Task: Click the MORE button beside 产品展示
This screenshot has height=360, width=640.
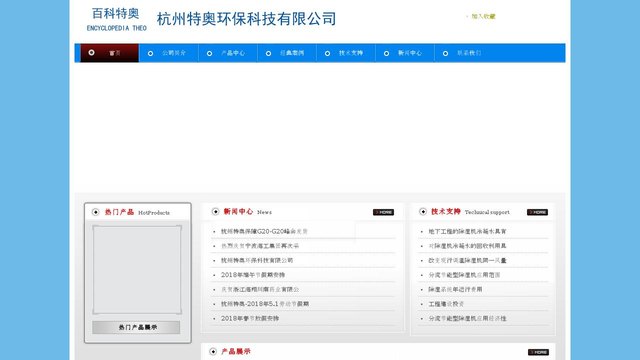Action: coord(538,352)
